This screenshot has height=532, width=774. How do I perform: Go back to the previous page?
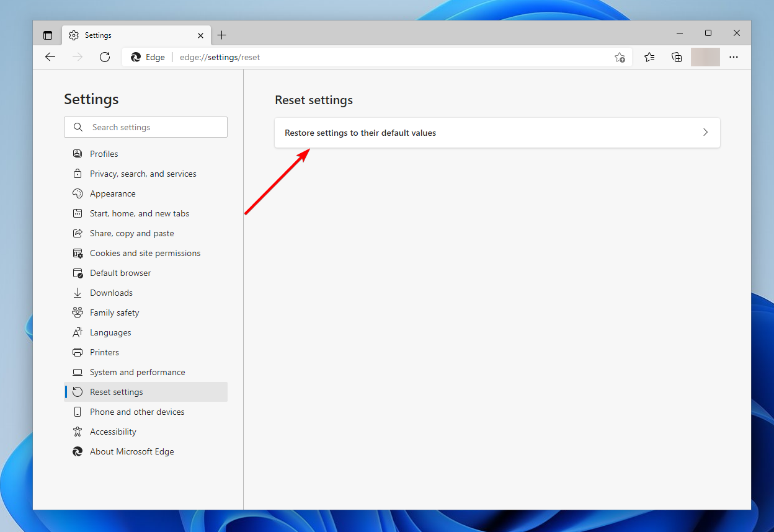[x=50, y=57]
